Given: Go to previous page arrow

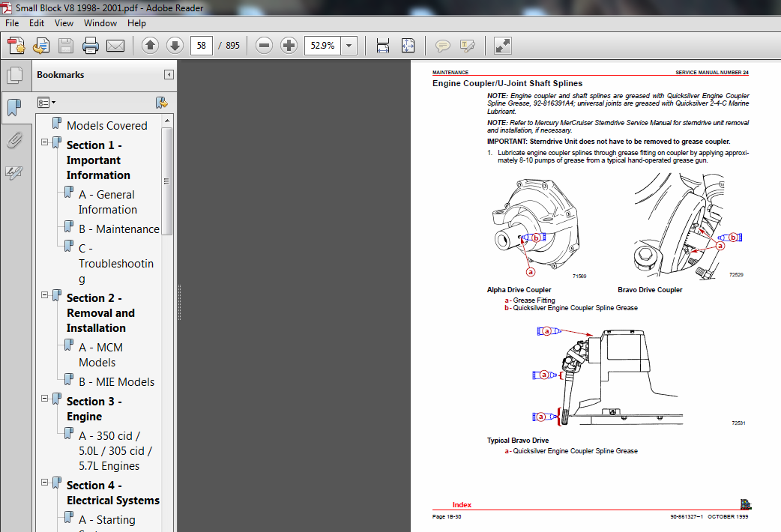Looking at the screenshot, I should 150,46.
